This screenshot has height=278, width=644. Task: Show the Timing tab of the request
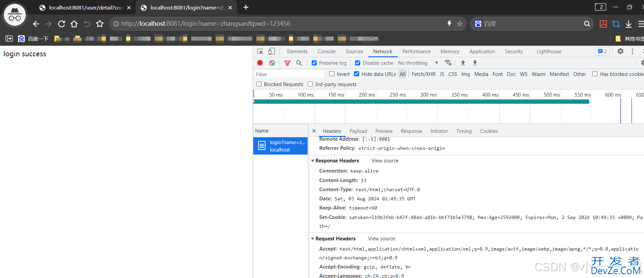tap(464, 131)
